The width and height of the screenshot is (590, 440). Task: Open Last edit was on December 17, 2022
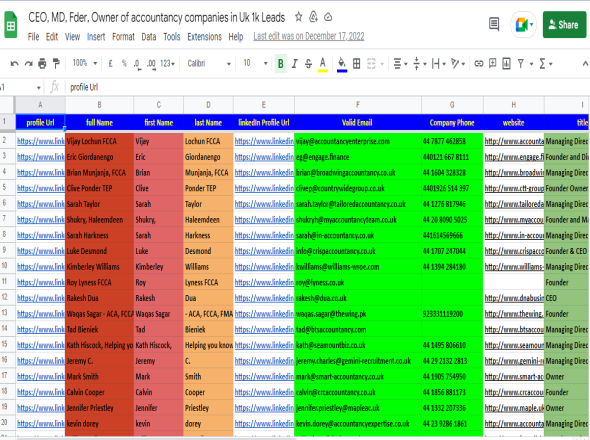[309, 36]
